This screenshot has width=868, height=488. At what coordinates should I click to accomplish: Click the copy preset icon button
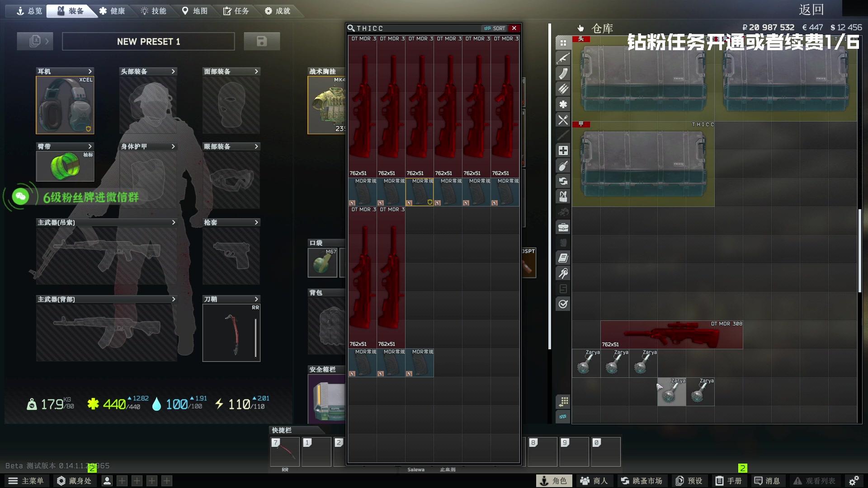[35, 41]
